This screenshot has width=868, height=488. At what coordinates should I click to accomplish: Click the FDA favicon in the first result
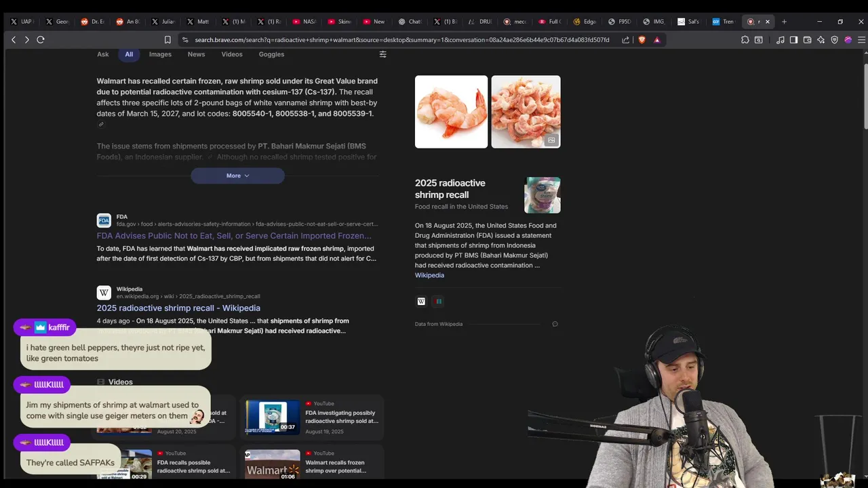coord(104,220)
